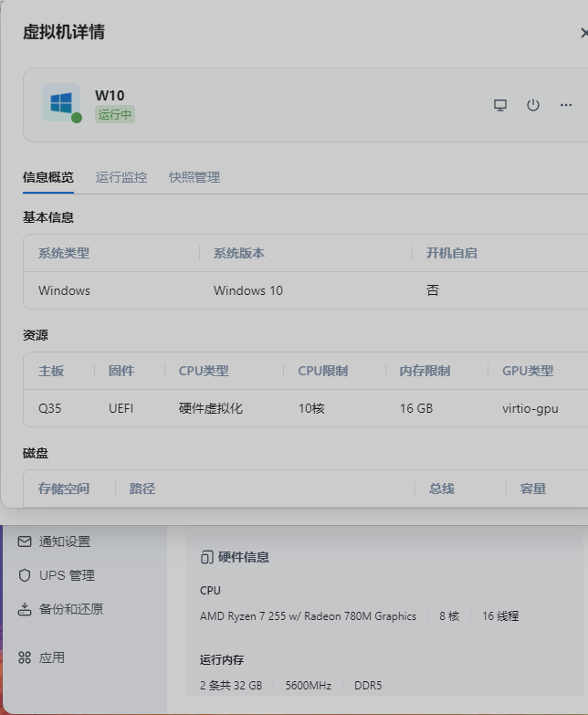Click the 16 GB memory limit value
The width and height of the screenshot is (588, 715).
[416, 408]
